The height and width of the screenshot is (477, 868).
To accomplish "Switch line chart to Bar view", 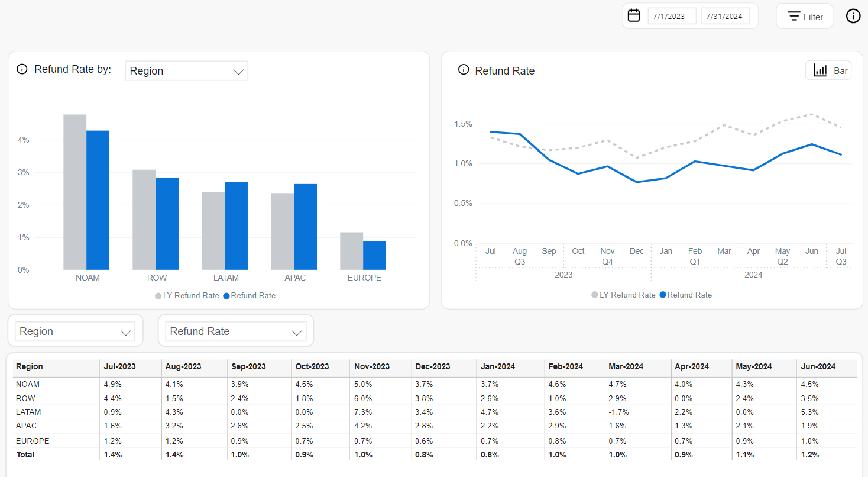I will click(x=828, y=70).
